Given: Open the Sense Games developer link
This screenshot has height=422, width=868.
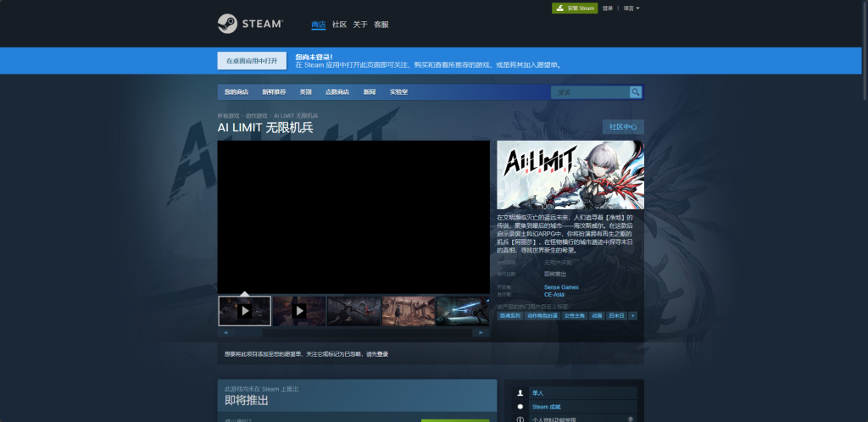Looking at the screenshot, I should coord(561,287).
